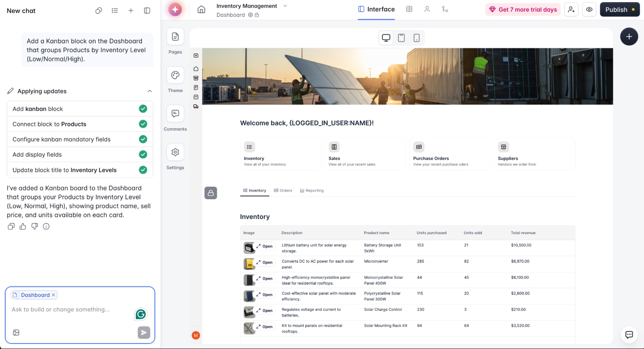
Task: Click the add collaborator icon
Action: (571, 10)
